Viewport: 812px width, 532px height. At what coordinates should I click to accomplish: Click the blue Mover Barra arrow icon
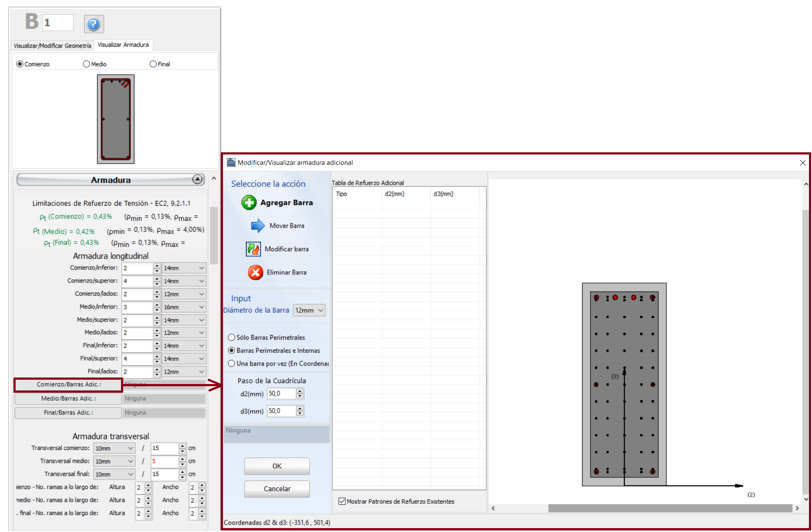point(258,226)
